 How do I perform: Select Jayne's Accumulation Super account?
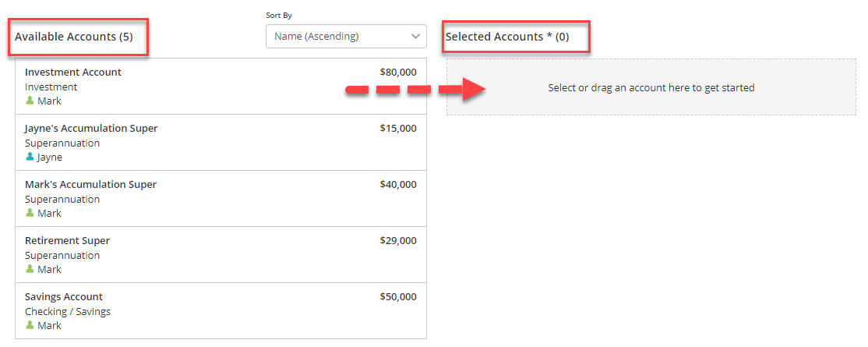(221, 143)
